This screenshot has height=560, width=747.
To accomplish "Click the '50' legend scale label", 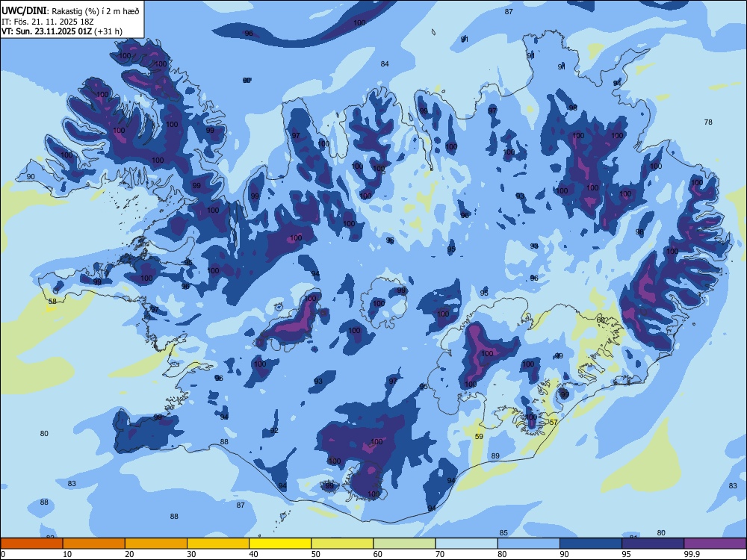I will click(x=316, y=554).
